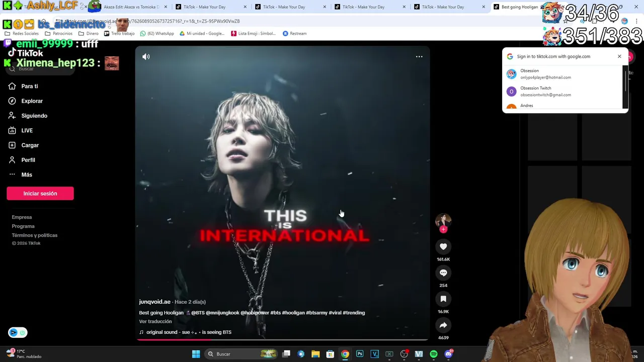Open LIVE in the sidebar
Viewport: 644px width, 362px height.
click(x=27, y=130)
